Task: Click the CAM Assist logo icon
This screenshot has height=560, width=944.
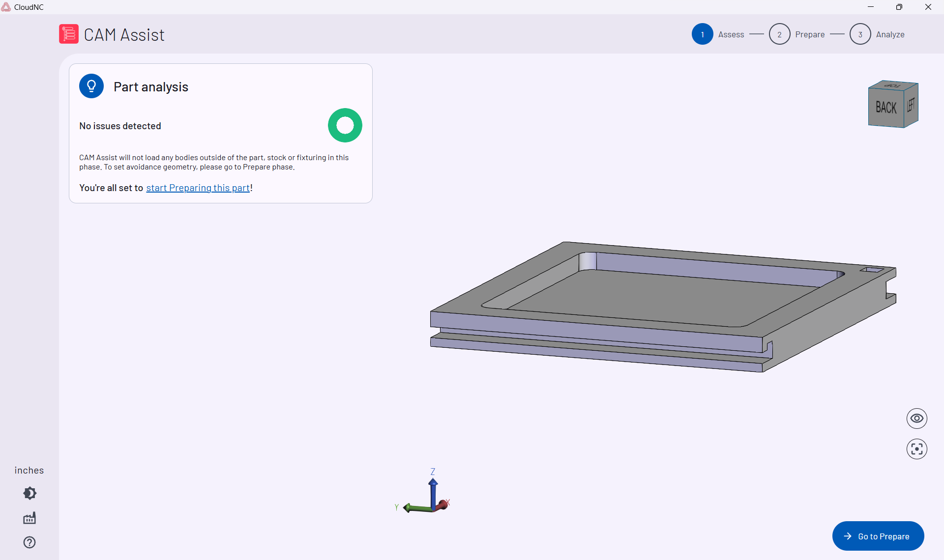Action: pyautogui.click(x=69, y=34)
